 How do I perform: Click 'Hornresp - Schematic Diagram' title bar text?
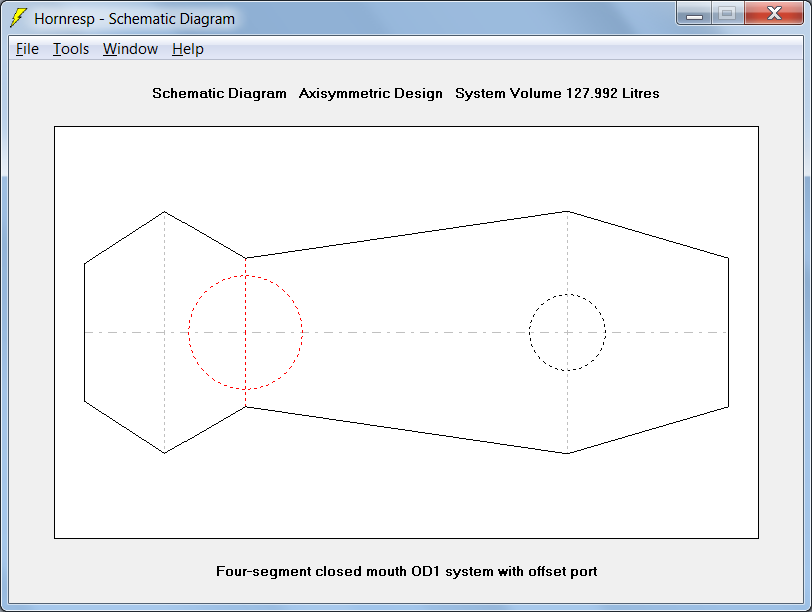point(134,19)
